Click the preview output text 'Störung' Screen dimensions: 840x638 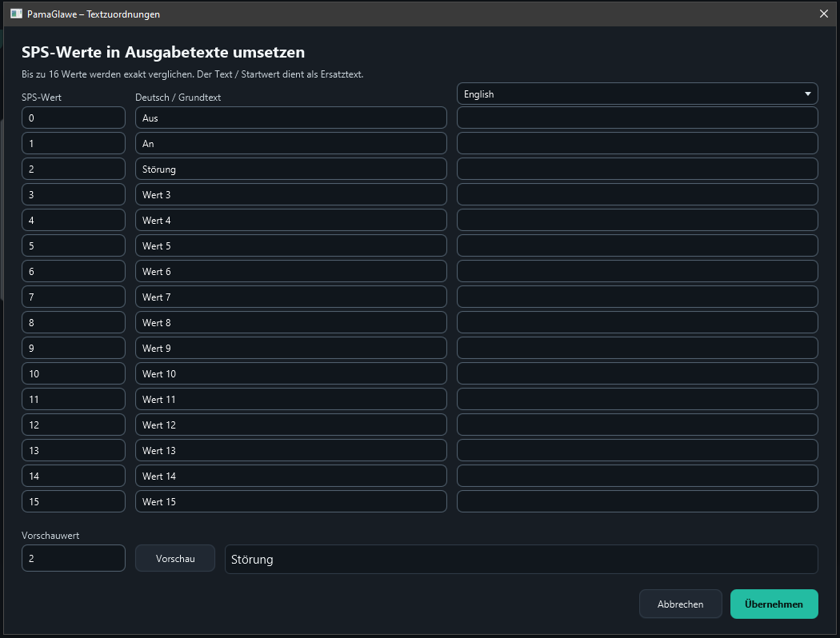pyautogui.click(x=252, y=560)
